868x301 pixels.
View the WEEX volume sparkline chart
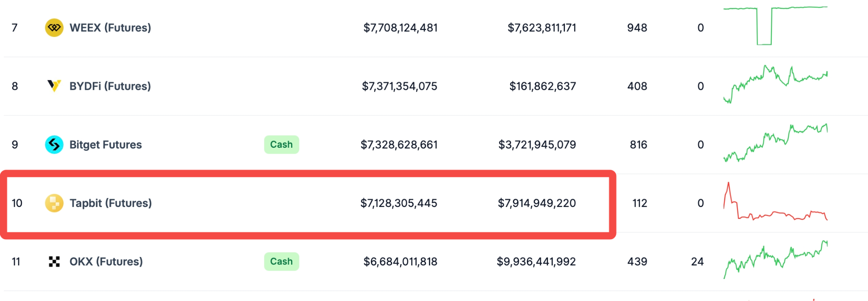(x=775, y=25)
